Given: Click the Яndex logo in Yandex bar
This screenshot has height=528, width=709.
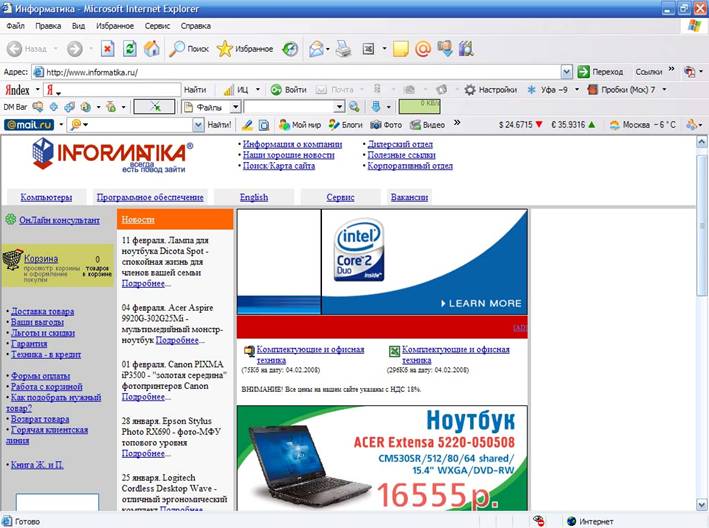Looking at the screenshot, I should coord(17,90).
